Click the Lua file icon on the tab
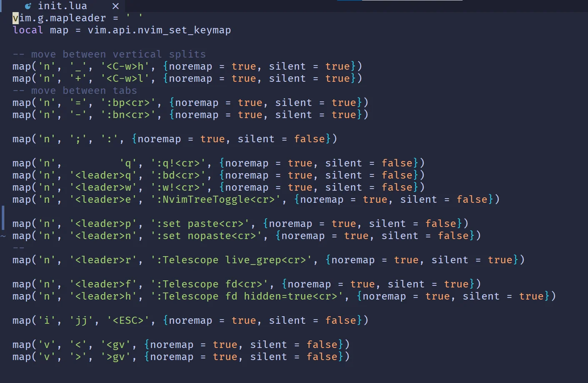The image size is (588, 383). [27, 5]
